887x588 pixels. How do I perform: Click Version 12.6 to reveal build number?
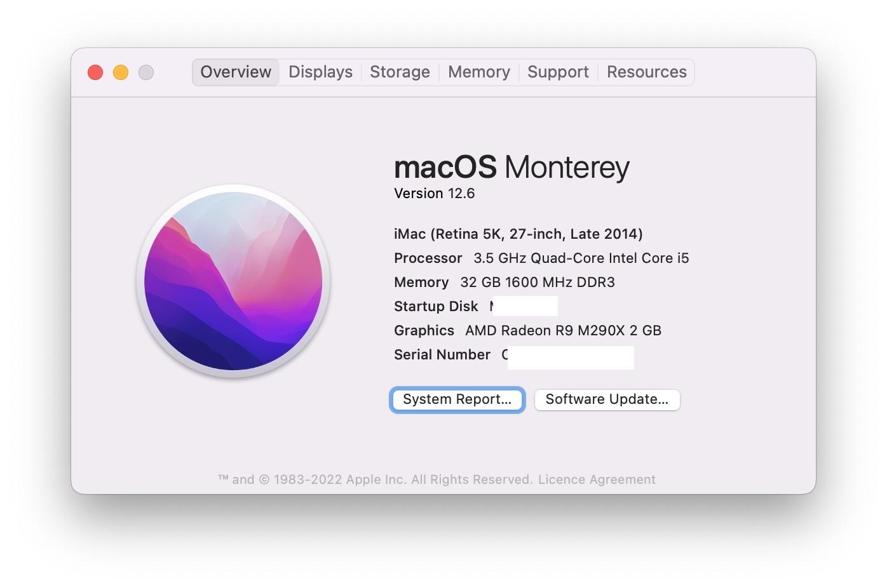click(434, 194)
